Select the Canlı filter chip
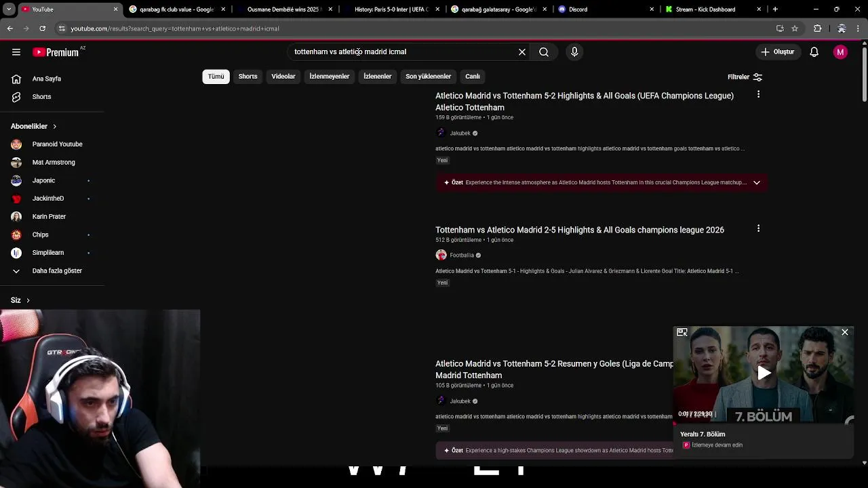This screenshot has height=488, width=868. (x=473, y=77)
